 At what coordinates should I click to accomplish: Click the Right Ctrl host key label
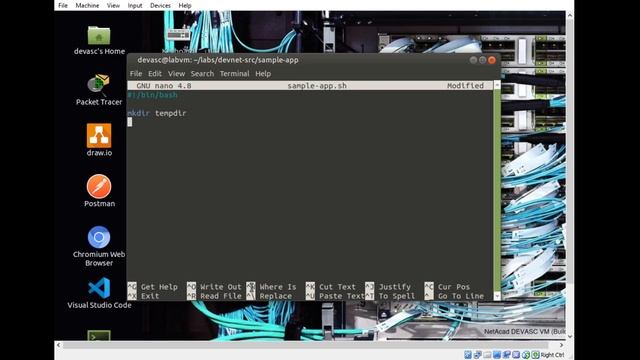pos(552,355)
